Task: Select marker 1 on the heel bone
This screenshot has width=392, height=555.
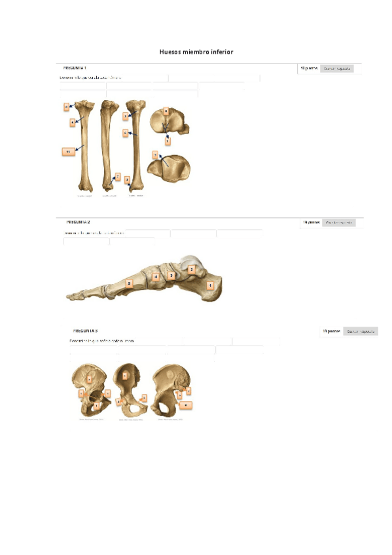Action: (x=210, y=285)
